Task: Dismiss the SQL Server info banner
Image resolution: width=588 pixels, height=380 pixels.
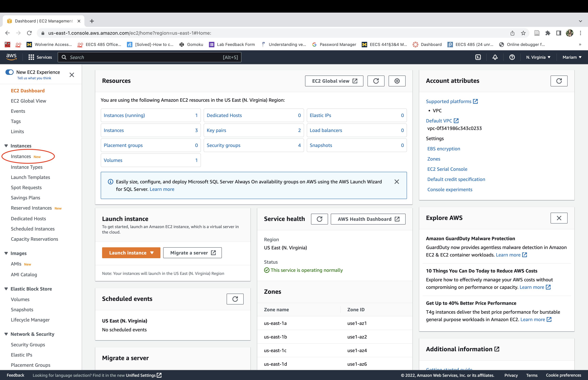Action: (397, 182)
